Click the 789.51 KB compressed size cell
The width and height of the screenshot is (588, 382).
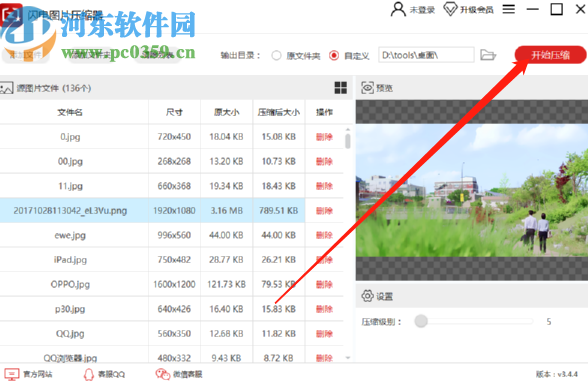tap(279, 211)
